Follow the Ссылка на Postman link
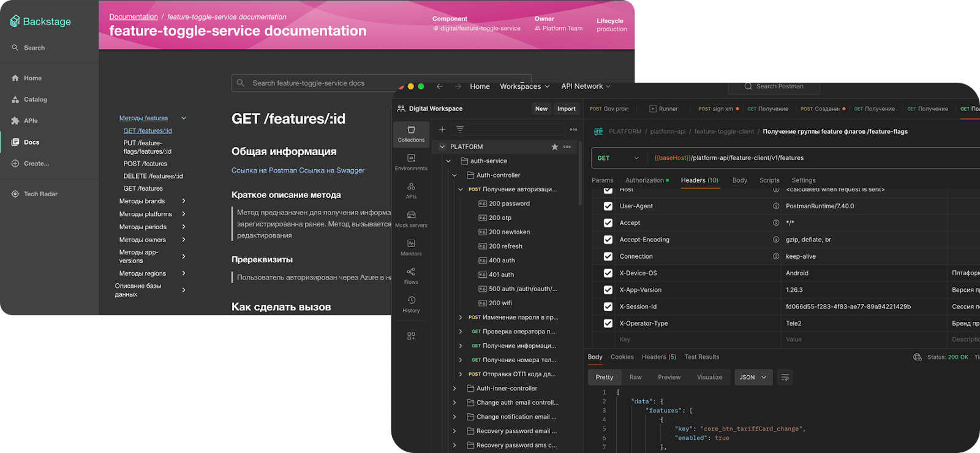 (x=264, y=170)
